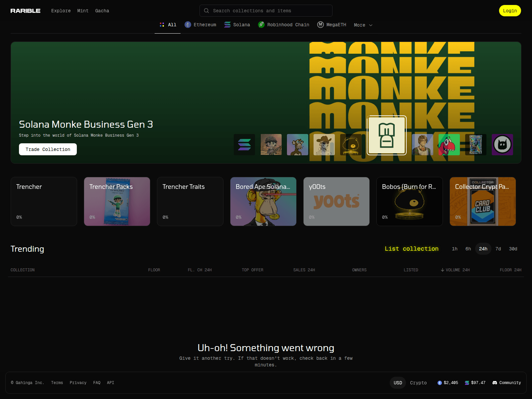
Task: Open the FAQ link
Action: (x=97, y=383)
